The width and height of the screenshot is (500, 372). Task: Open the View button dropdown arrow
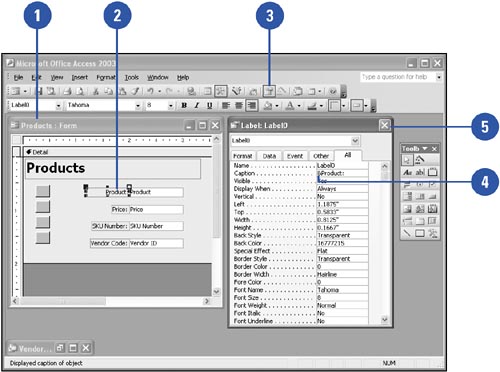(25, 91)
